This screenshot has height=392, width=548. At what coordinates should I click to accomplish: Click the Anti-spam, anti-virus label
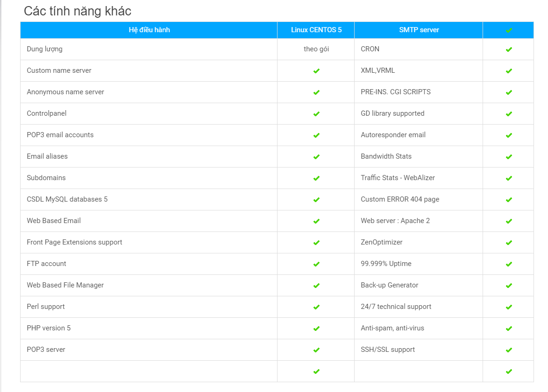[392, 328]
